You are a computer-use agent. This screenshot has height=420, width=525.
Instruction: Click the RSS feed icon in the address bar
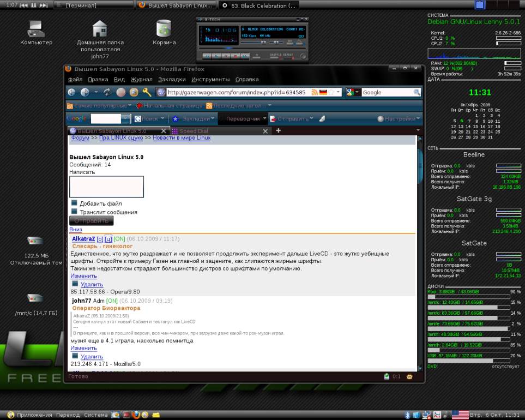point(315,92)
